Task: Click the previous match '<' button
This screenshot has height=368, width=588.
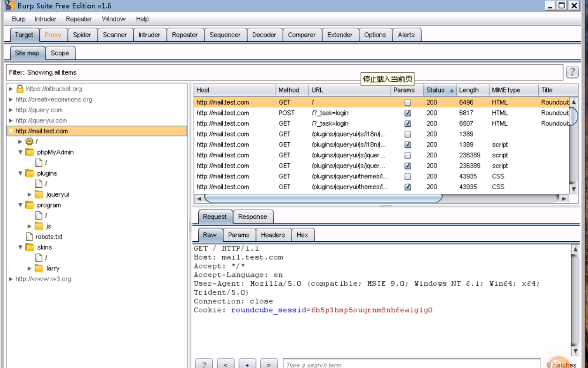Action: 226,364
